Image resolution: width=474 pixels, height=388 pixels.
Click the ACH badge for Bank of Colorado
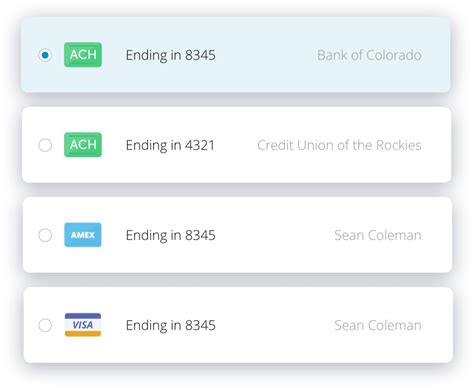pos(83,55)
